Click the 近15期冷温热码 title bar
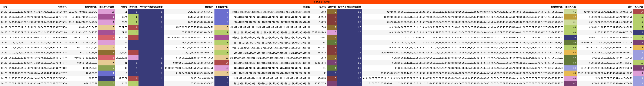This screenshot has height=86, width=644. click(x=322, y=2)
